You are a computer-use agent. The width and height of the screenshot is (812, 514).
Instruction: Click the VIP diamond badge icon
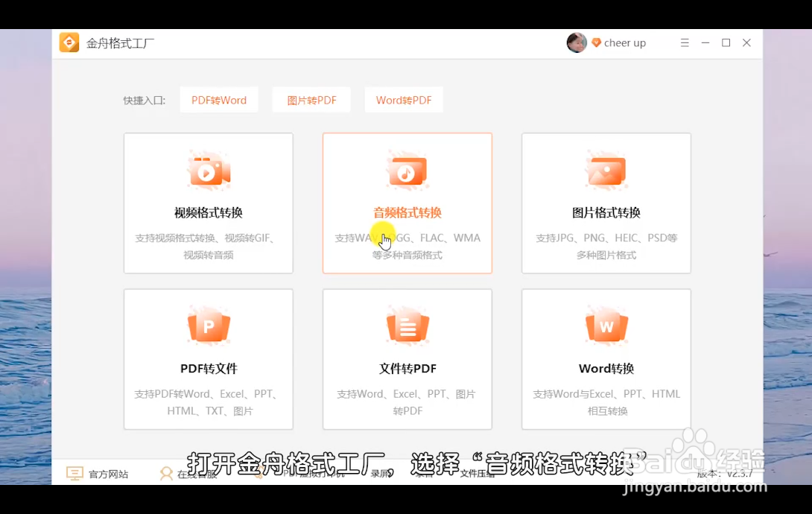tap(596, 42)
